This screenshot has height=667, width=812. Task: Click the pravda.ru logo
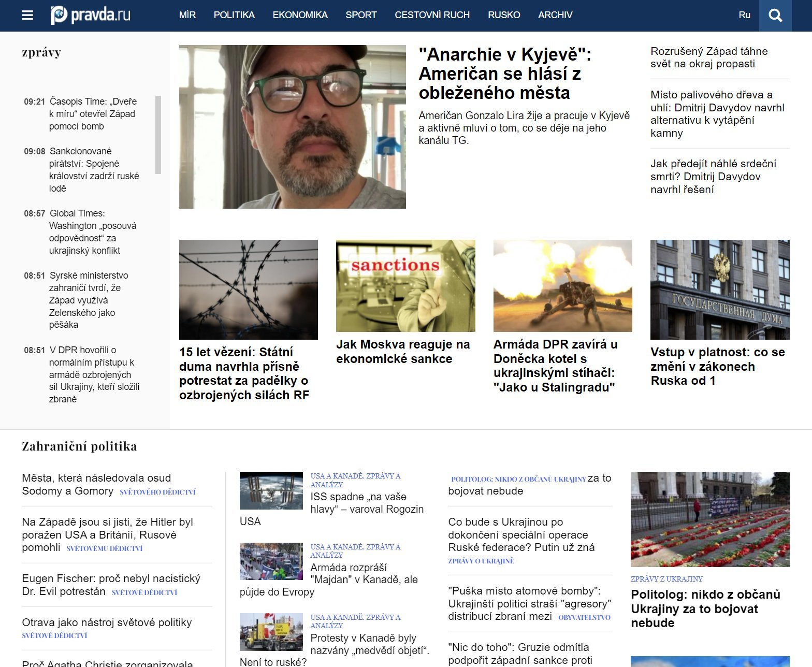90,15
